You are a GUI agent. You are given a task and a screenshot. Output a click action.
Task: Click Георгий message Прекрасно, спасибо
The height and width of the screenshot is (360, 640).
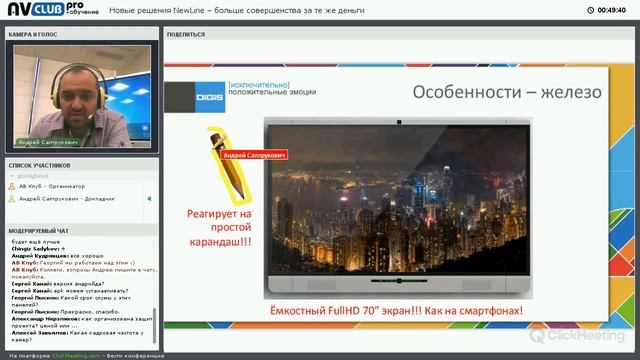click(x=65, y=312)
